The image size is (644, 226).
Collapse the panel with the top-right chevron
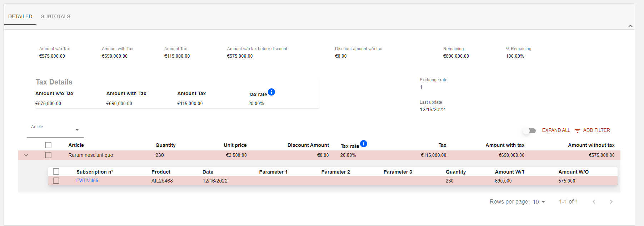coord(630,26)
